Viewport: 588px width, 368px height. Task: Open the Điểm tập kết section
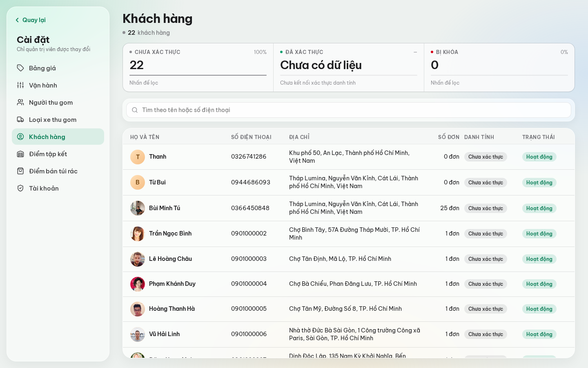click(x=58, y=154)
